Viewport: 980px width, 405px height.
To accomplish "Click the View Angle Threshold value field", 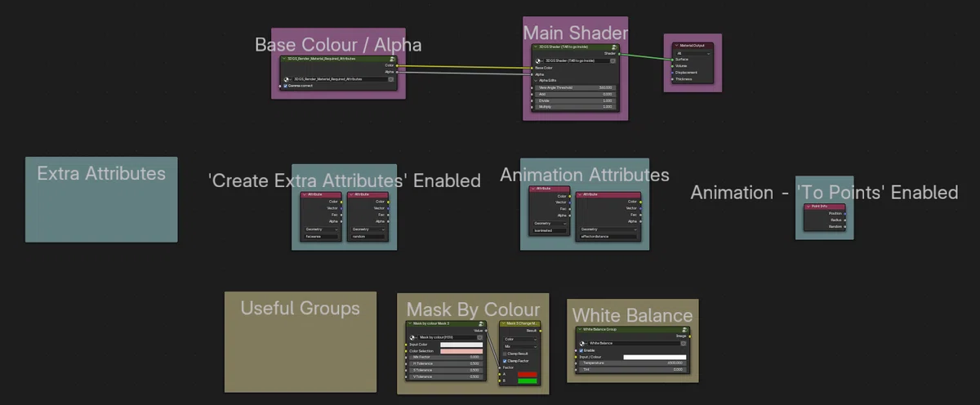I will [574, 87].
